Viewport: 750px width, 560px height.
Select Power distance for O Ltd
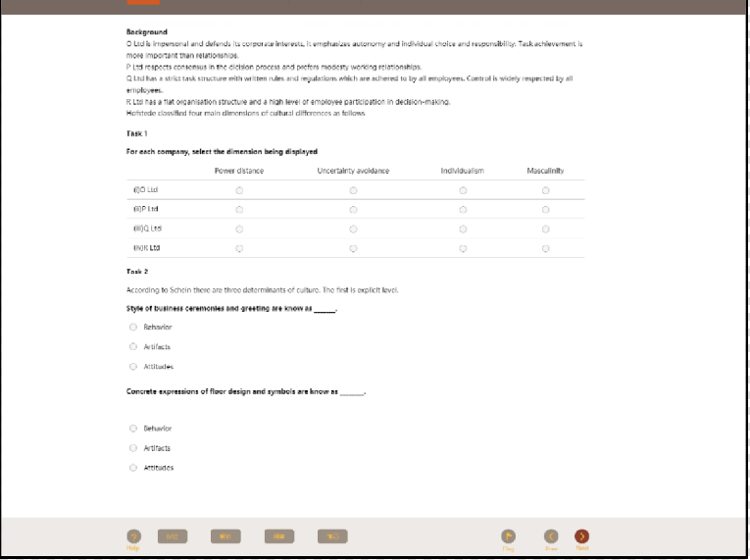tap(239, 190)
